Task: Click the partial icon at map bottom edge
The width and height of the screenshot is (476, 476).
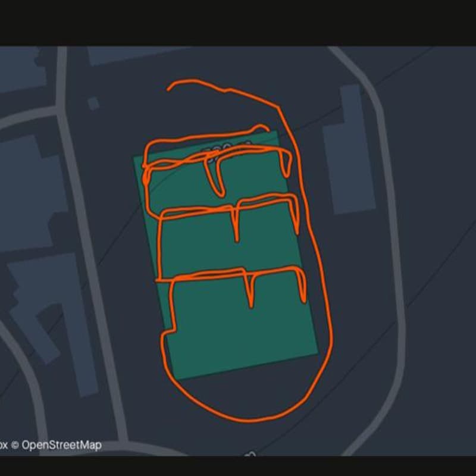Action: [250, 454]
